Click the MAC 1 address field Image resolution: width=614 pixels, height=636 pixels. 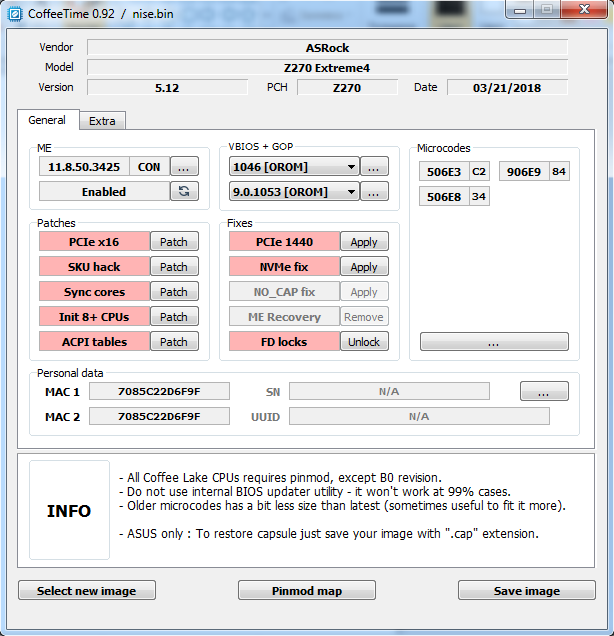tap(159, 391)
